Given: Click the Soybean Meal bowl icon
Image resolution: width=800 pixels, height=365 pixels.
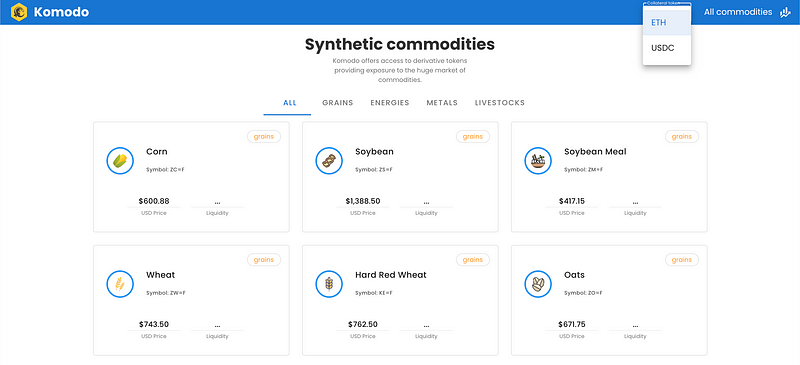Looking at the screenshot, I should pos(538,160).
